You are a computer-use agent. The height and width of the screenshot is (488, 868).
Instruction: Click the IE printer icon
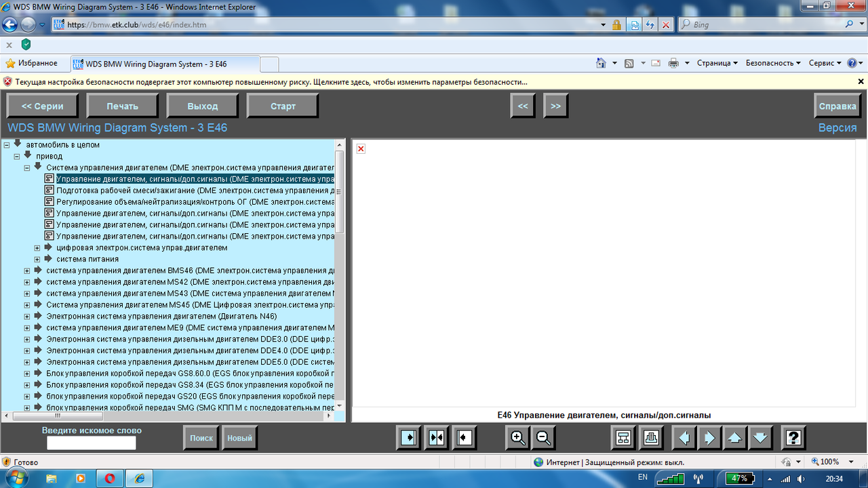[673, 63]
